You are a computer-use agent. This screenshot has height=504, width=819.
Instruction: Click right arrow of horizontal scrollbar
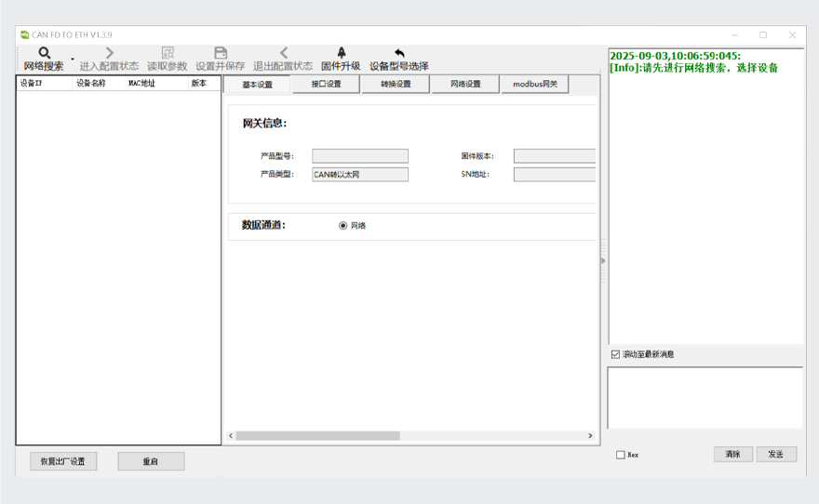tap(590, 435)
